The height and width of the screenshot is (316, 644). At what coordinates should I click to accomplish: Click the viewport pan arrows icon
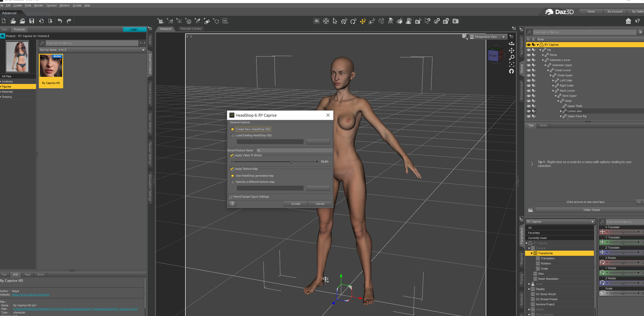click(512, 51)
